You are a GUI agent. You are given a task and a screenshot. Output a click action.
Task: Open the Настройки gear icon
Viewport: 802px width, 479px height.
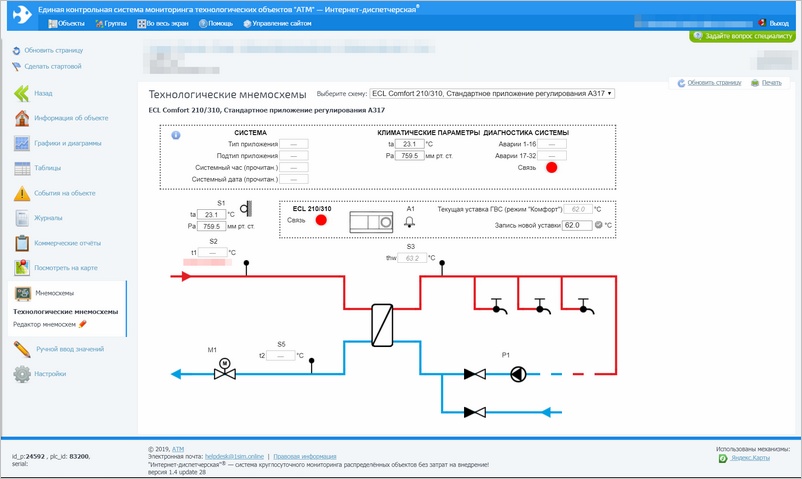pyautogui.click(x=22, y=374)
